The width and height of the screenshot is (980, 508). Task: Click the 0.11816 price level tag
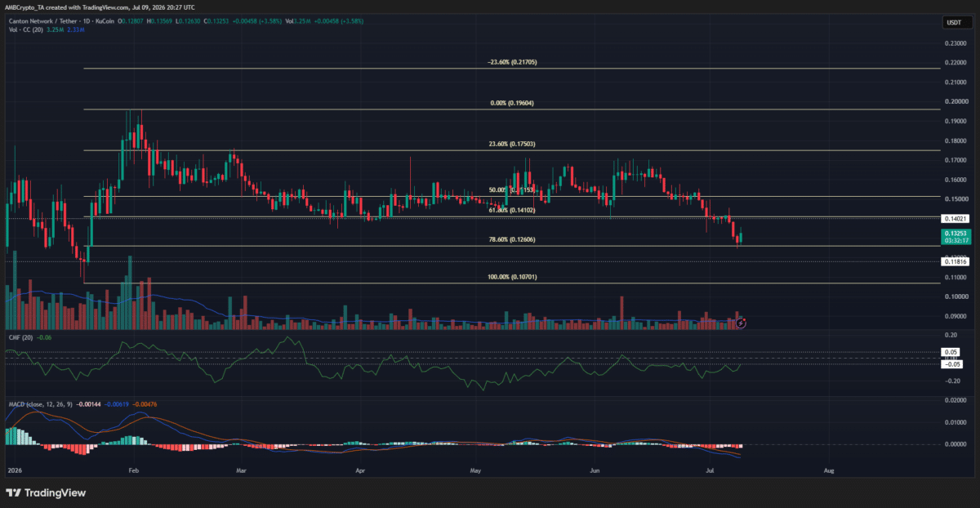tap(956, 261)
